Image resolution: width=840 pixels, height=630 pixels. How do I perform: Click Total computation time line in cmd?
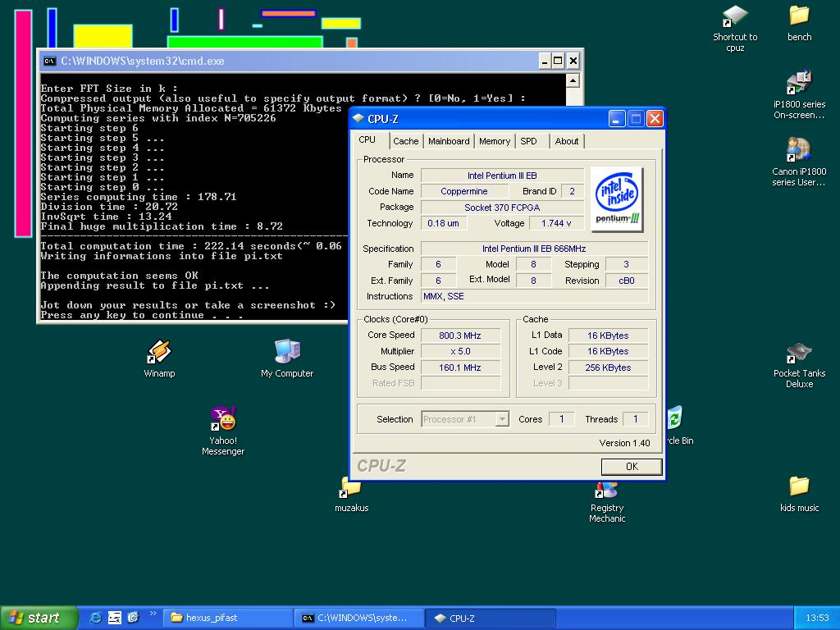tap(190, 246)
